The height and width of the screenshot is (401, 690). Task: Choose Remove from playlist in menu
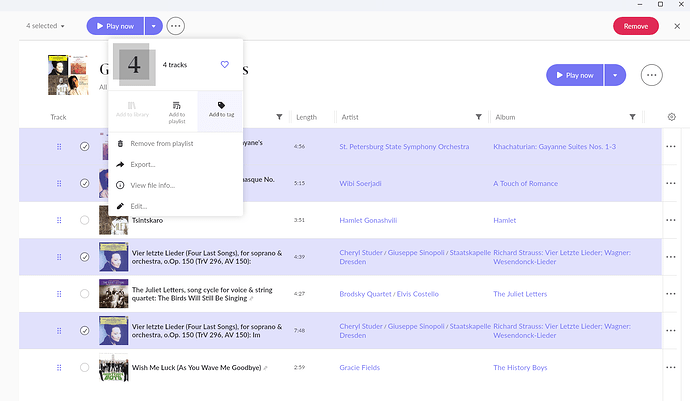[x=161, y=144]
